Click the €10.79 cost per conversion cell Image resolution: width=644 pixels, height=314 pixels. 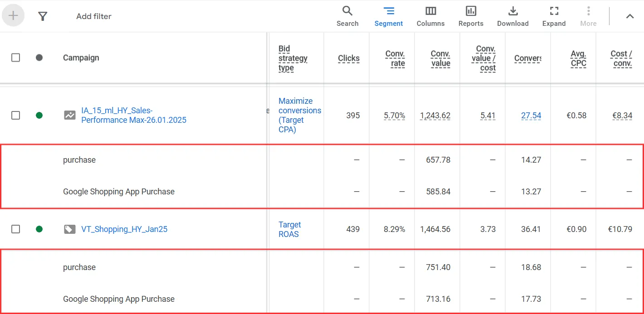coord(620,229)
